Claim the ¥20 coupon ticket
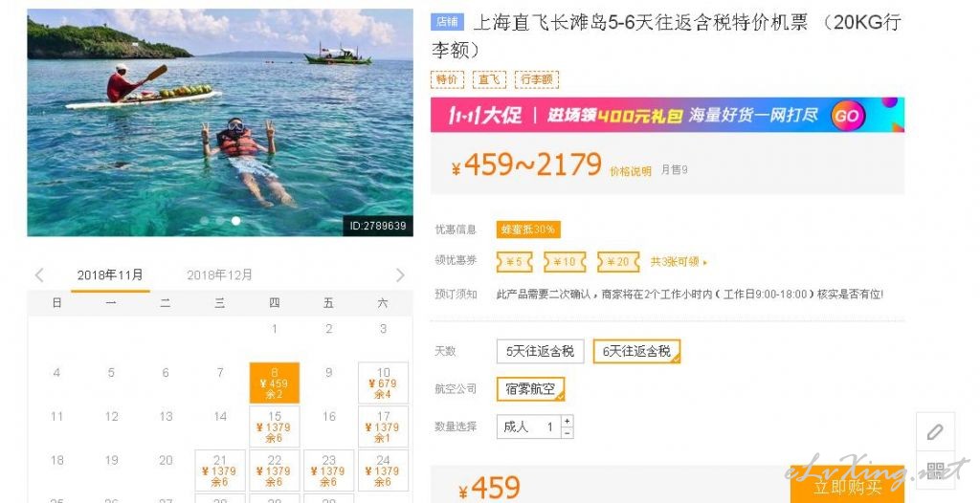Viewport: 980px width, 503px height. click(618, 262)
